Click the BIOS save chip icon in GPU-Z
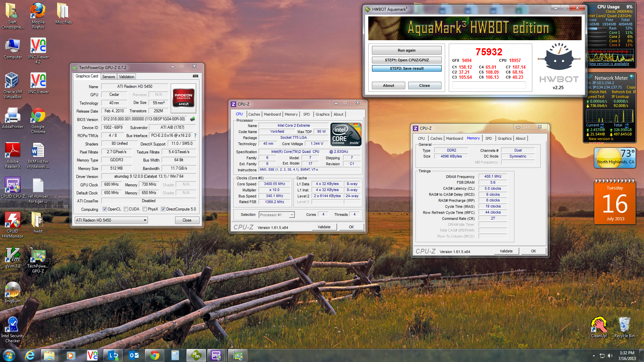Screen dimensions: 644x362 tap(193, 119)
